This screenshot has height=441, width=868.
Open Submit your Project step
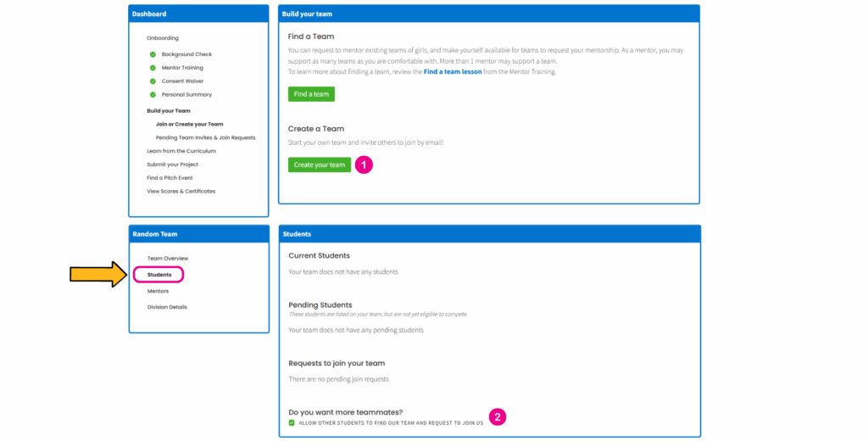[173, 165]
